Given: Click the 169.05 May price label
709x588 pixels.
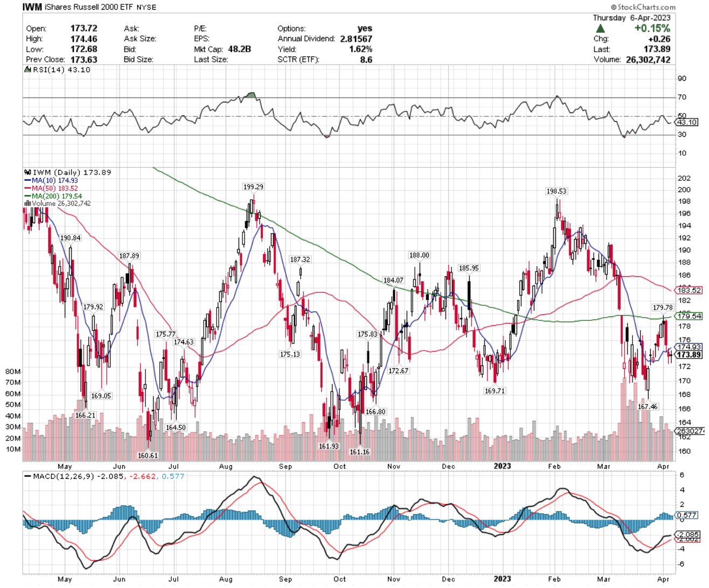Looking at the screenshot, I should point(101,396).
